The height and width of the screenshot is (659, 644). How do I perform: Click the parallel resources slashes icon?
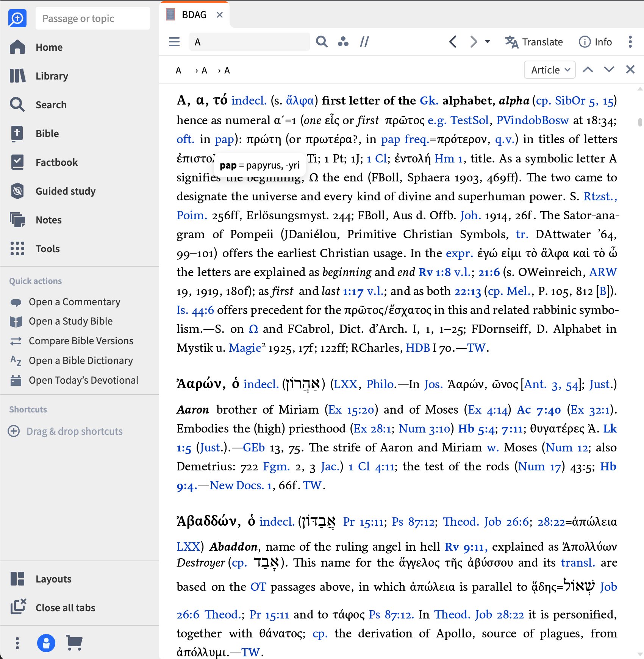click(x=364, y=42)
